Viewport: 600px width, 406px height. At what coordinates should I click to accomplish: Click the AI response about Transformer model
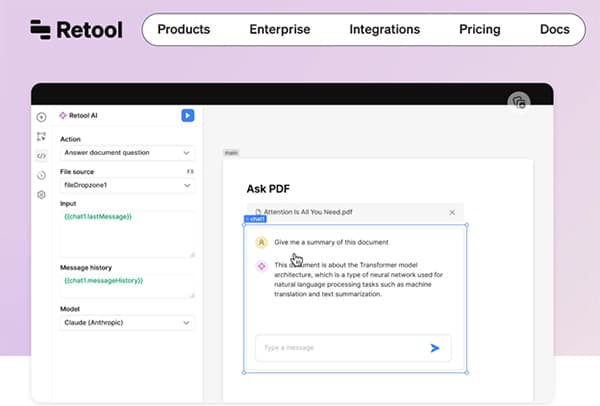(358, 279)
